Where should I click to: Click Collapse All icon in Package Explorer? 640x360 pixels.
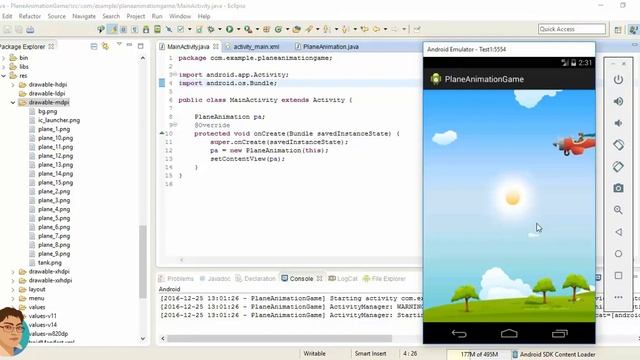[x=94, y=46]
